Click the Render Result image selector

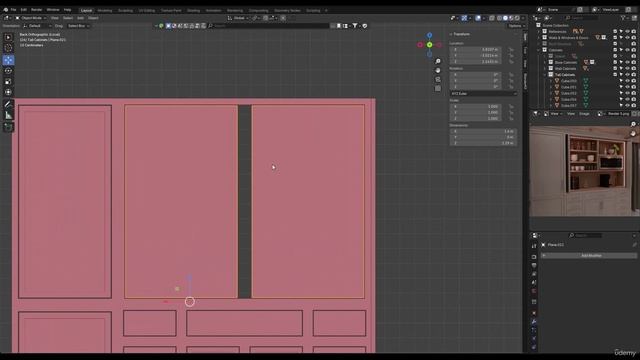pyautogui.click(x=618, y=113)
